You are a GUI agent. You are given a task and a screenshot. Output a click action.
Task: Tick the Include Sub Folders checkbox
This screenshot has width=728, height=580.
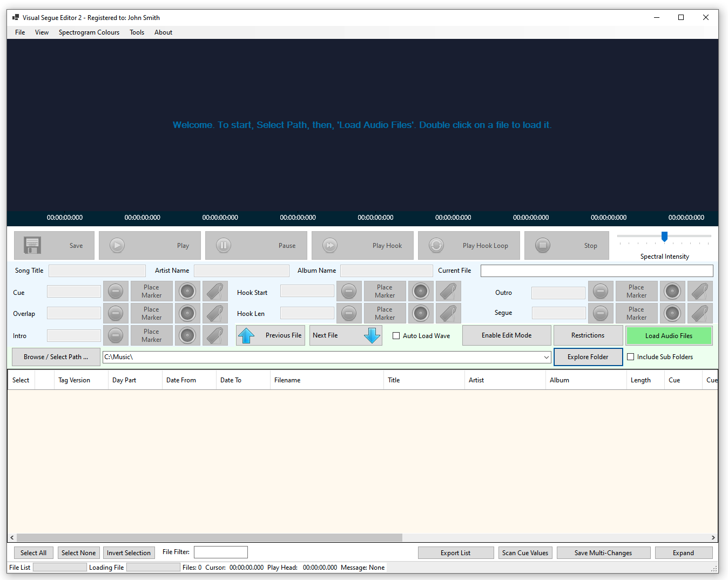coord(630,357)
